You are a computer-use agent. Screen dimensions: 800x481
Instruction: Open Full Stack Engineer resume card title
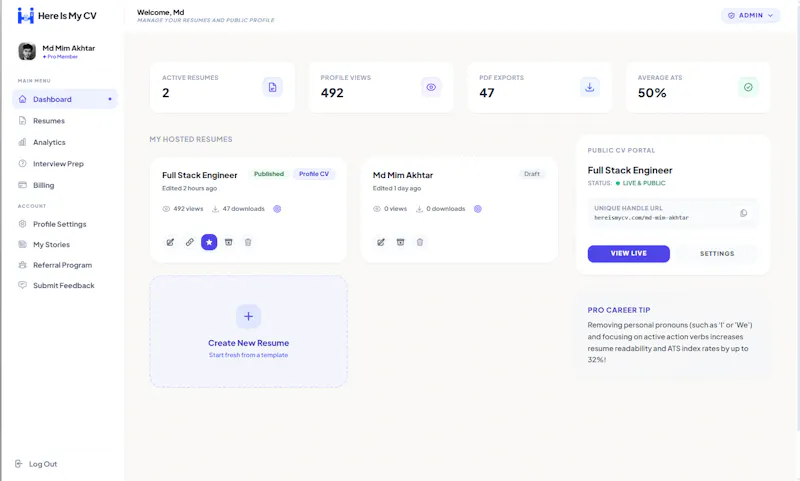199,175
